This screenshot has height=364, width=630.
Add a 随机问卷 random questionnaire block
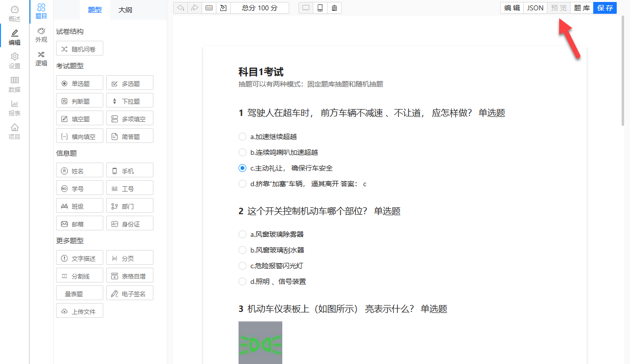tap(80, 49)
